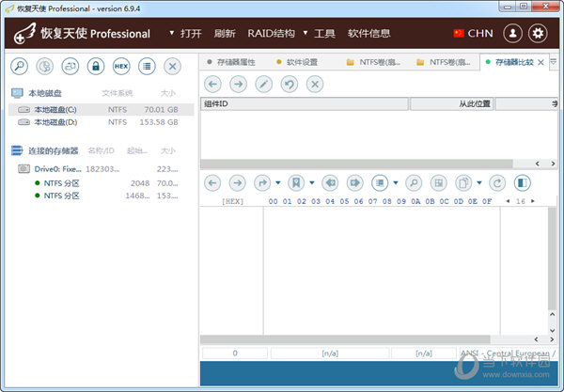This screenshot has height=392, width=564.
Task: Open the RAID结构 menu
Action: point(272,34)
